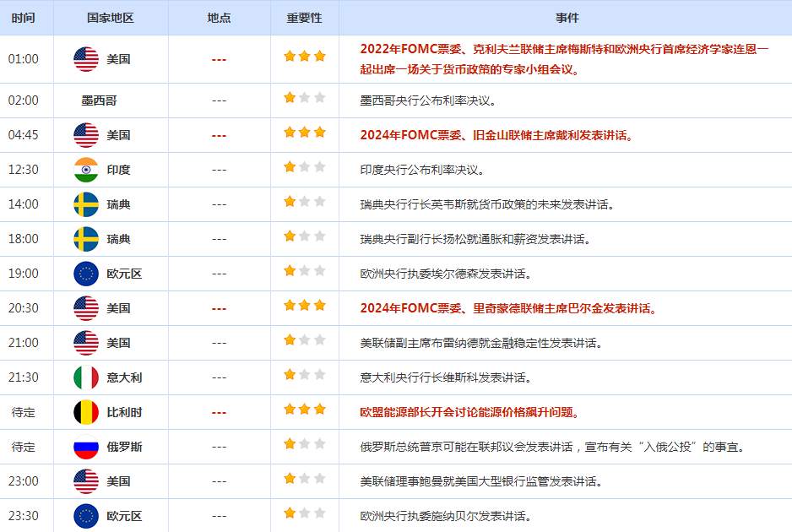Click the importance stars in the 20:30 row
792x532 pixels.
[x=305, y=305]
